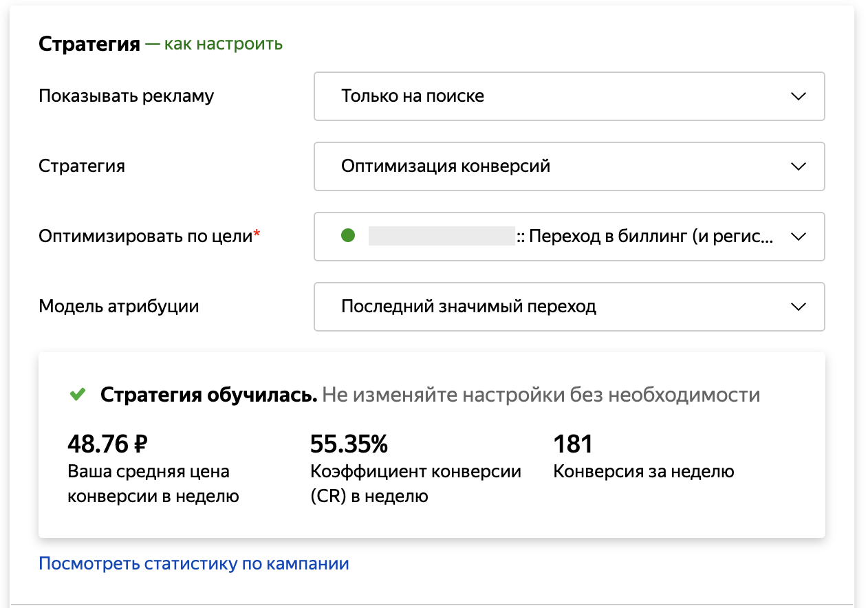Open the 'как настроить' help link
Screen dimensions: 868x608
click(224, 44)
